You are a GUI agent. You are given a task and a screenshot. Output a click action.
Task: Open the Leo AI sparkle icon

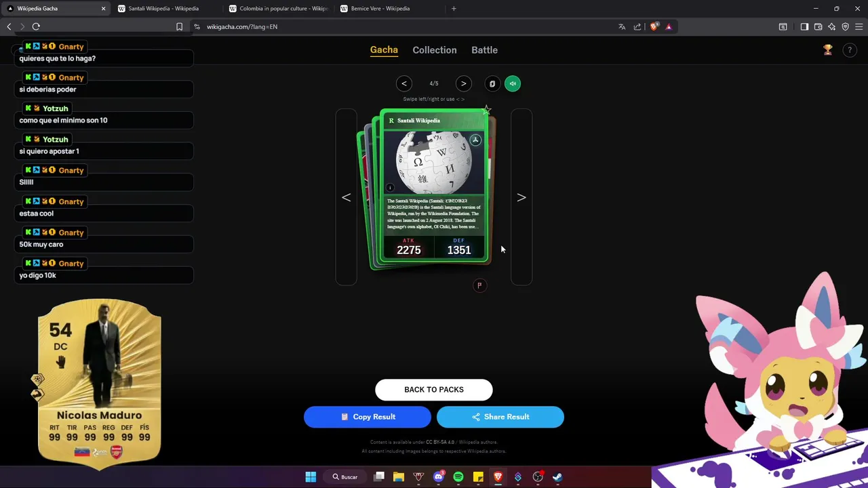click(832, 26)
